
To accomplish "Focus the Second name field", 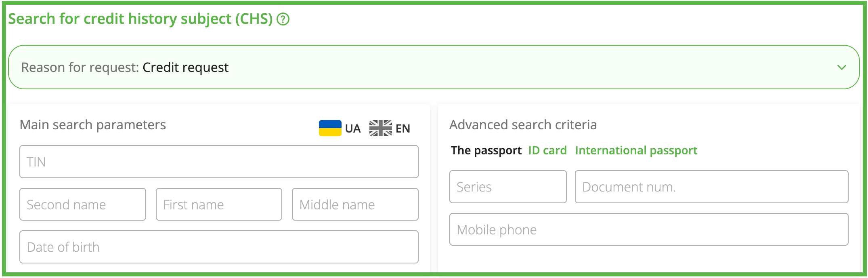I will tap(83, 204).
